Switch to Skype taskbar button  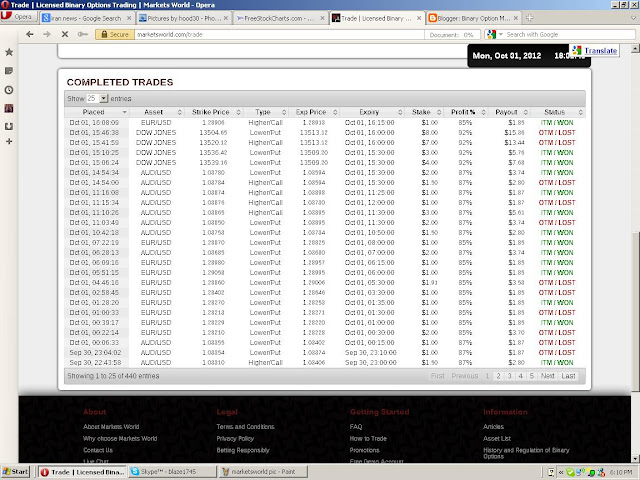(172, 472)
